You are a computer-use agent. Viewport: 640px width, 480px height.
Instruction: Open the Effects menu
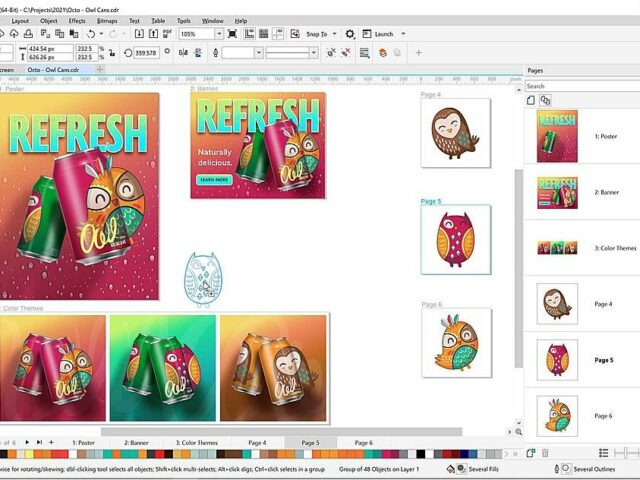pos(77,20)
